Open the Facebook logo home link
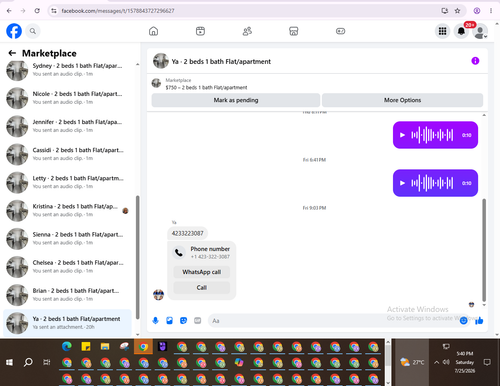The width and height of the screenshot is (500, 386). click(14, 31)
